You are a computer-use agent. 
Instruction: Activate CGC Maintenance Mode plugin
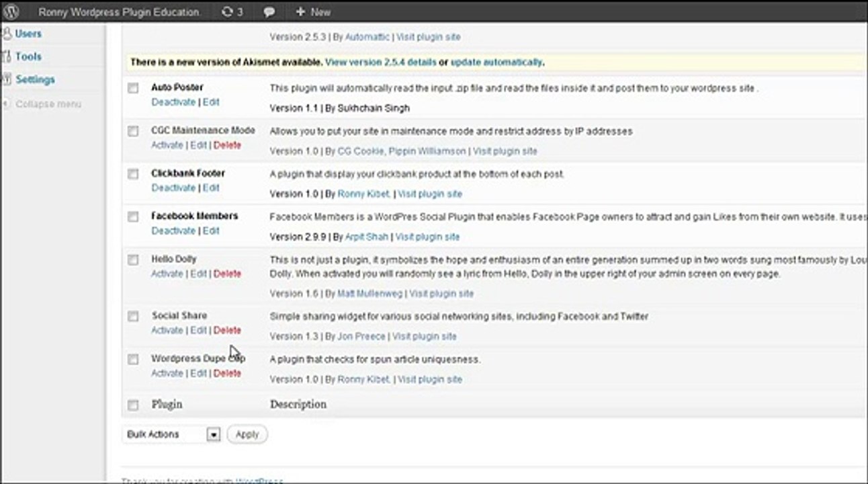tap(167, 145)
